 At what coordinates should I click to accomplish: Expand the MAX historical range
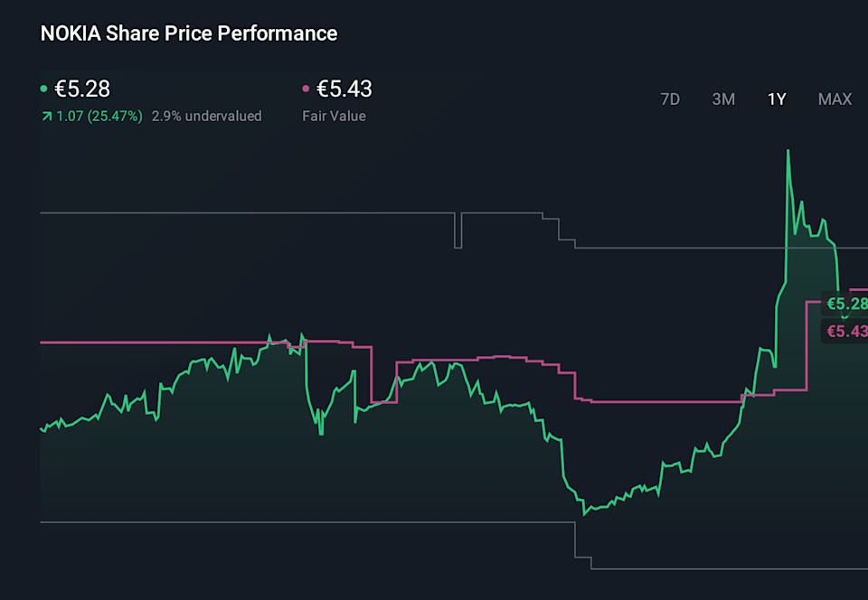point(834,99)
